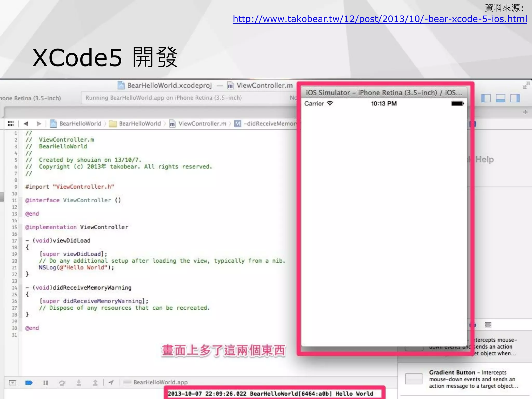Click ViewController.m in the window title
The width and height of the screenshot is (532, 399).
click(260, 85)
